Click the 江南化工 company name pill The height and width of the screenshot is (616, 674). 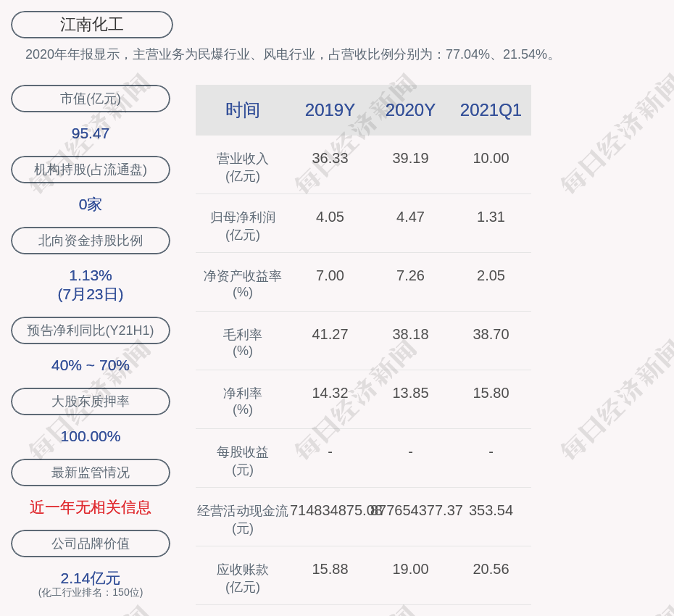pos(91,25)
